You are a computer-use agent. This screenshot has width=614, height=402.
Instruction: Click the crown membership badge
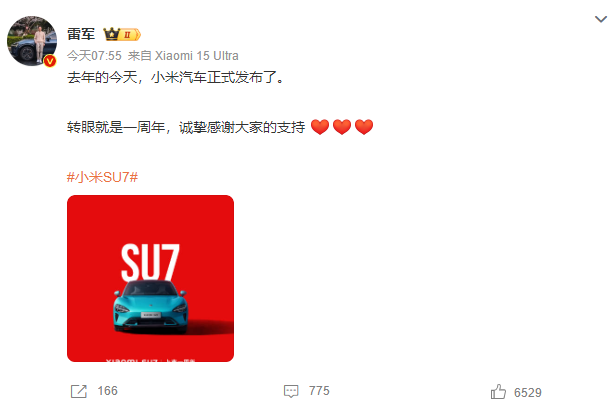pyautogui.click(x=122, y=34)
